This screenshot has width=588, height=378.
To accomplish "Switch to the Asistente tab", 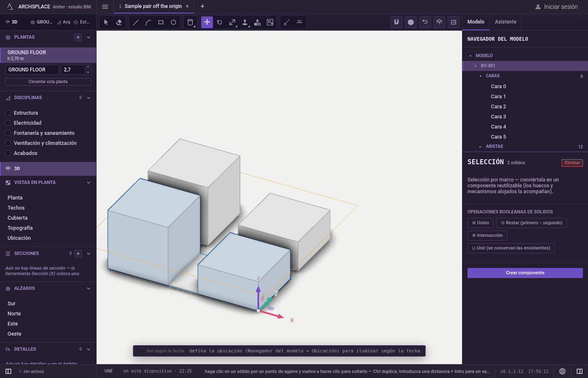I will pos(506,22).
